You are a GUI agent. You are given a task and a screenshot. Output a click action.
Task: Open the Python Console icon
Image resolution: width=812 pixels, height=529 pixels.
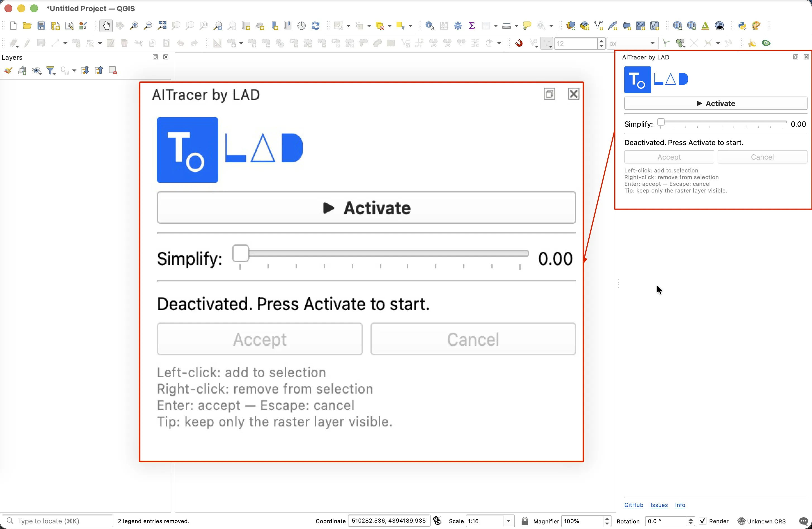click(742, 26)
